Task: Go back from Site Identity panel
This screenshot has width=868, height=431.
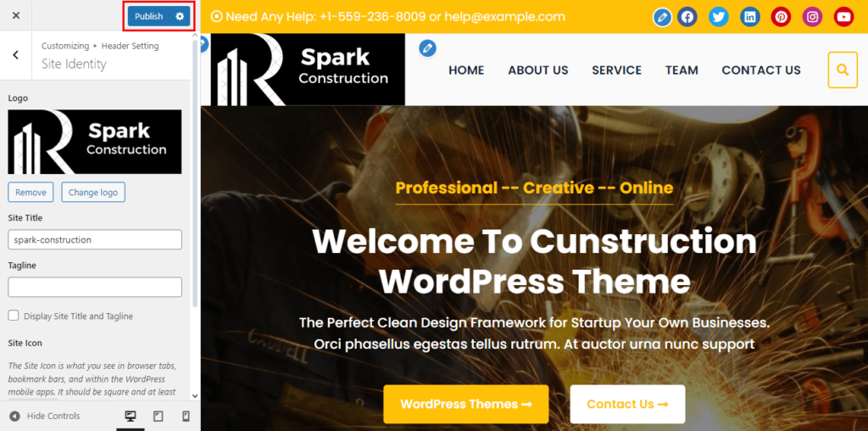Action: tap(15, 55)
